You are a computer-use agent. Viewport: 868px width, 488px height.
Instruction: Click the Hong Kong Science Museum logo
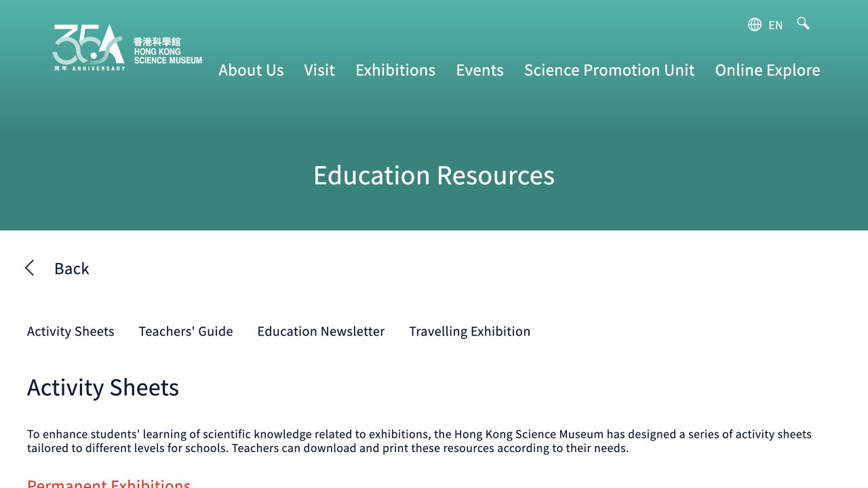point(127,47)
